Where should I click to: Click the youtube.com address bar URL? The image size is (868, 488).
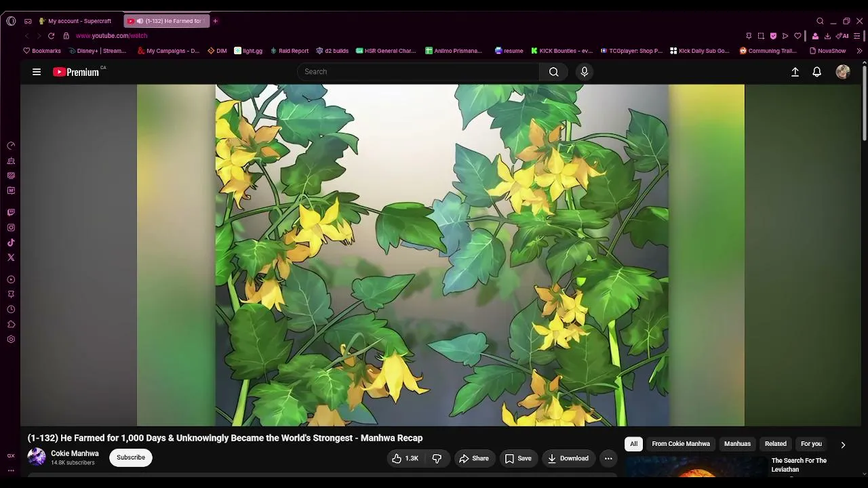111,36
